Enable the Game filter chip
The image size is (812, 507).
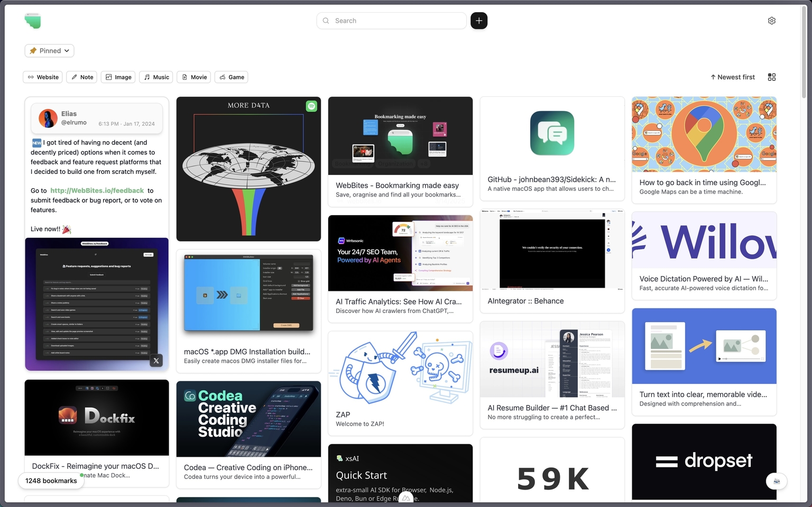232,77
